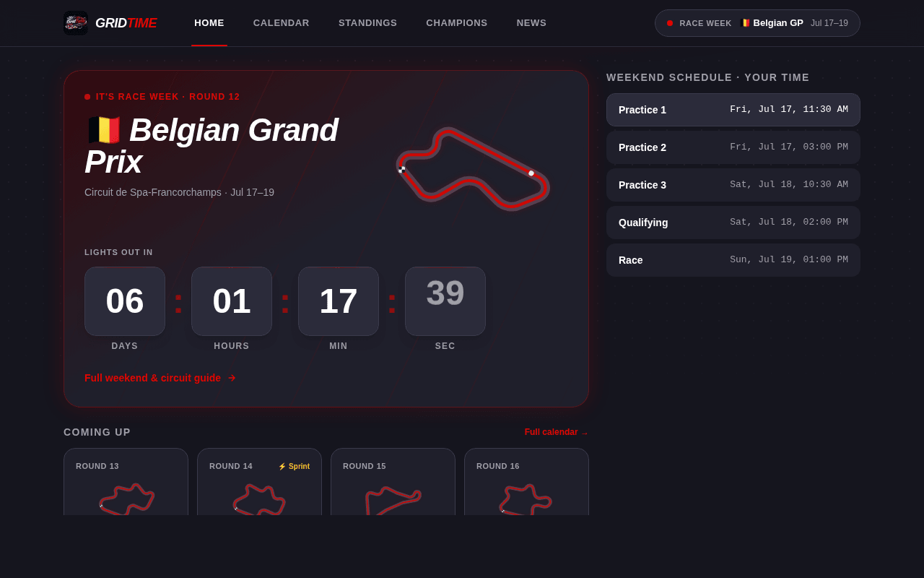Open the News section
This screenshot has width=924, height=578.
(x=531, y=23)
